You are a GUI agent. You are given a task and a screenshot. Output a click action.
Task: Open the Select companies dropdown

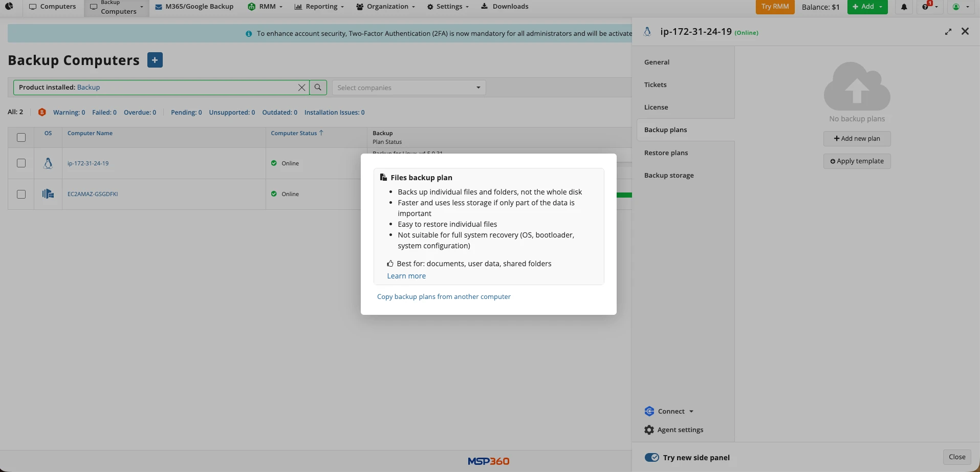(409, 88)
